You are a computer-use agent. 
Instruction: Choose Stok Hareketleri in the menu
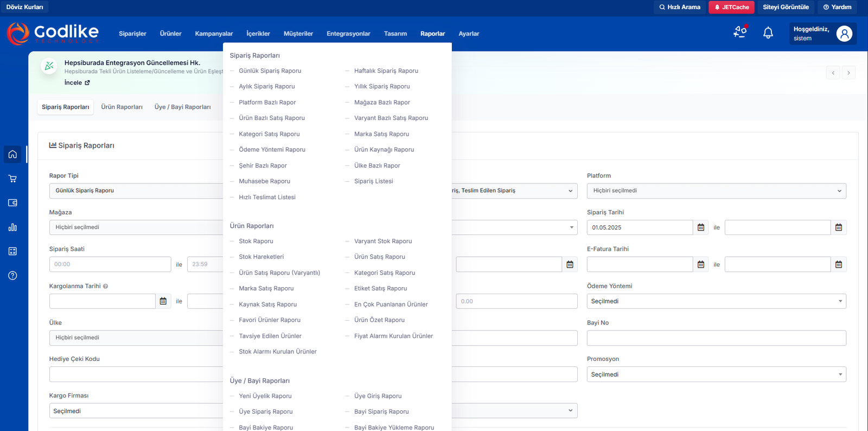[x=261, y=257]
